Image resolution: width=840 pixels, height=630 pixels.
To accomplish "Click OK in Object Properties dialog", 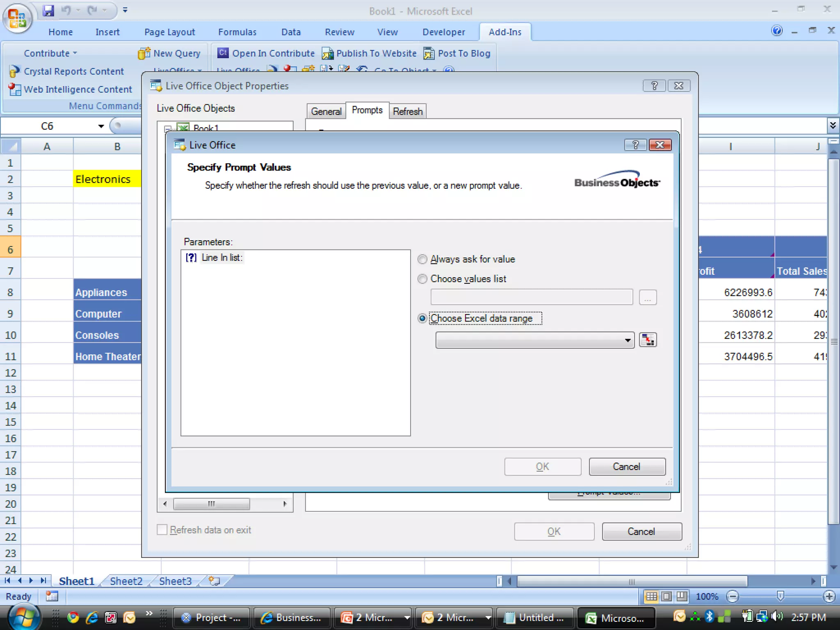I will click(554, 532).
